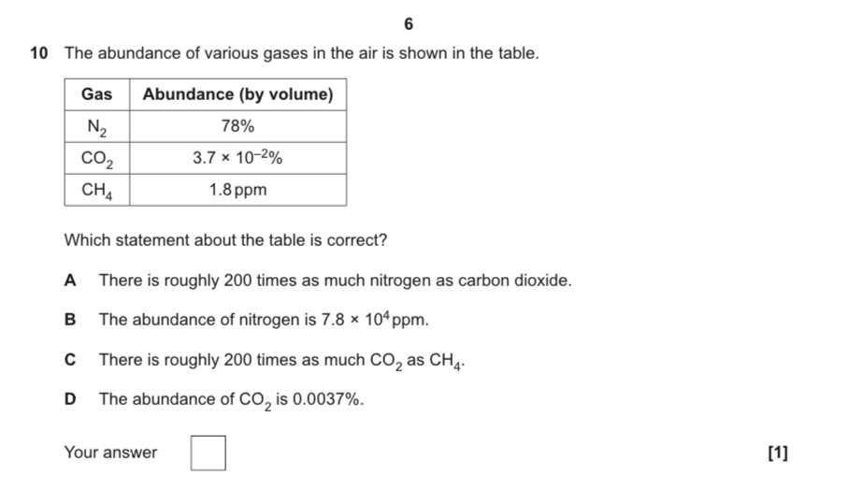Image resolution: width=849 pixels, height=504 pixels.
Task: Click the statement about 7.8 × 10⁴ ppm nitrogen
Action: tap(264, 320)
